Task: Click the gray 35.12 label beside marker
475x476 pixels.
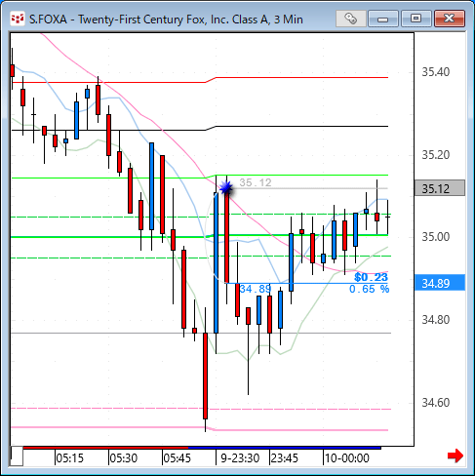Action: pos(256,182)
